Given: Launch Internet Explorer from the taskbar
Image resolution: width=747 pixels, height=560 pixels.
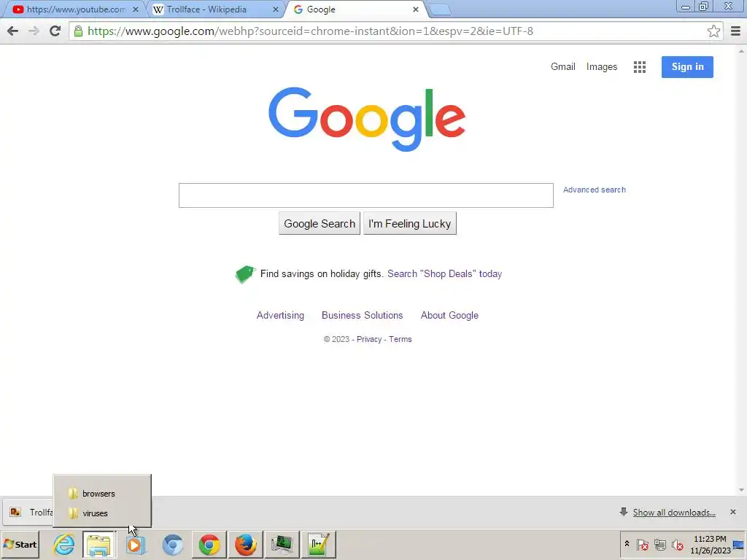Looking at the screenshot, I should [64, 544].
